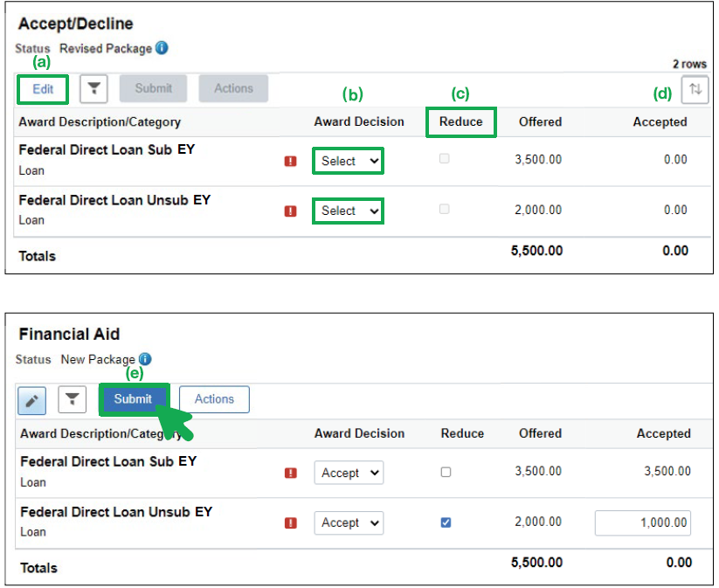Uncheck the Reduce checkbox for Unsub EY loan
The width and height of the screenshot is (719, 588).
tap(445, 522)
